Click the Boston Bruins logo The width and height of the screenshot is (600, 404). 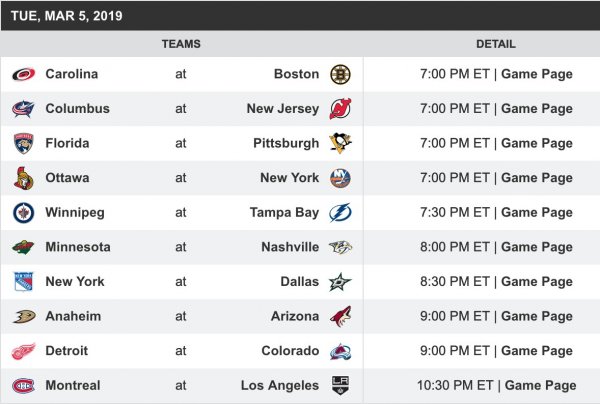tap(339, 74)
